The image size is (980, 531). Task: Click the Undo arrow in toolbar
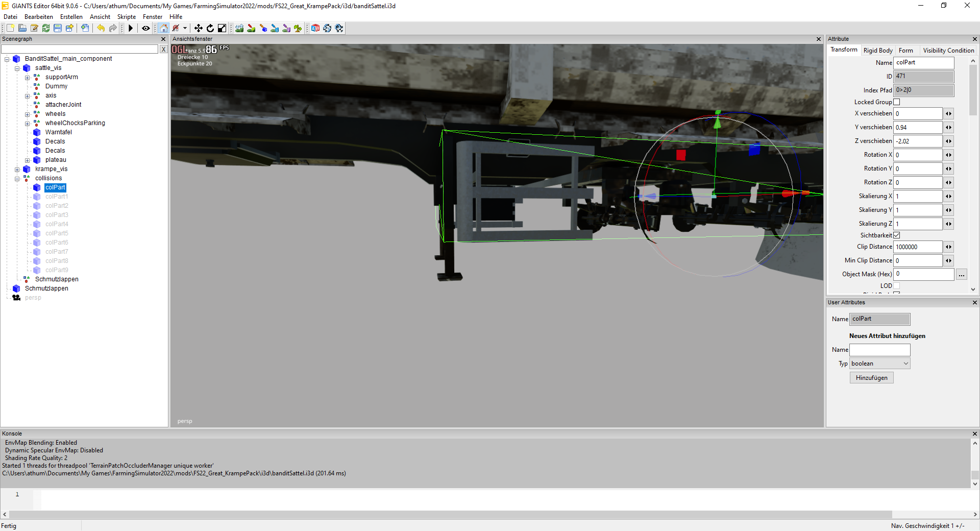[101, 28]
